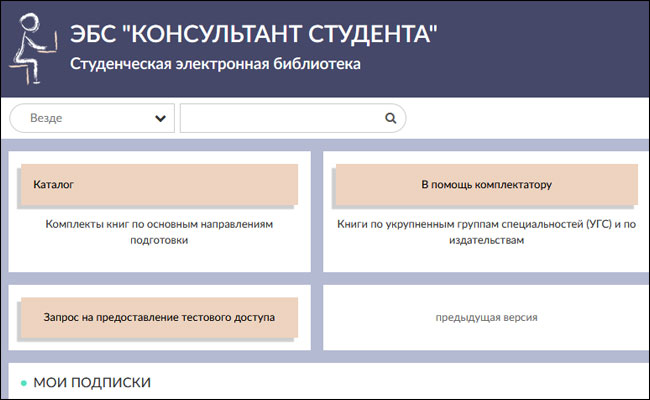Click the ЭБС "КОНСУЛЬТАНТ СТУДЕНТА" title
The width and height of the screenshot is (650, 400).
tap(254, 33)
